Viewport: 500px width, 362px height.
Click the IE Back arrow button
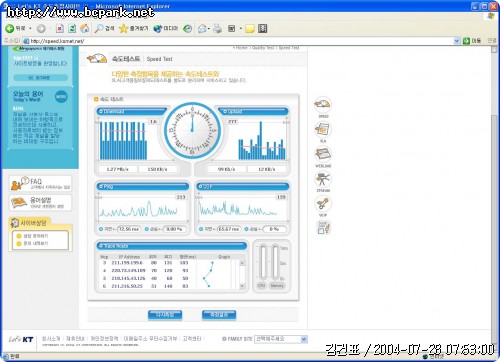pos(10,29)
